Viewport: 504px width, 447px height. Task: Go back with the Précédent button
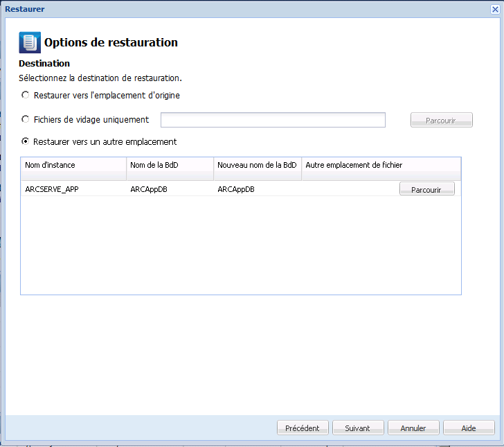303,428
